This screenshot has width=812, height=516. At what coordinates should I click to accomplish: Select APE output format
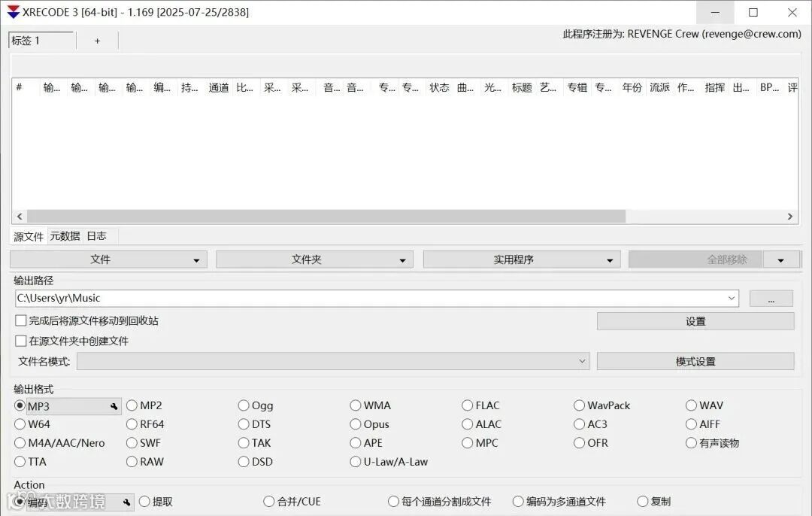pyautogui.click(x=355, y=443)
